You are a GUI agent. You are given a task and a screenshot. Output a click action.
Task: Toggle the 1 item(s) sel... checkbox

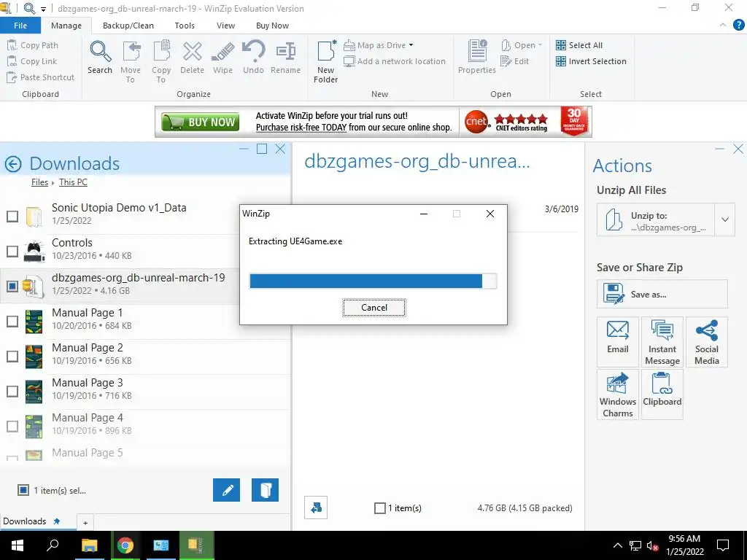[x=23, y=490]
